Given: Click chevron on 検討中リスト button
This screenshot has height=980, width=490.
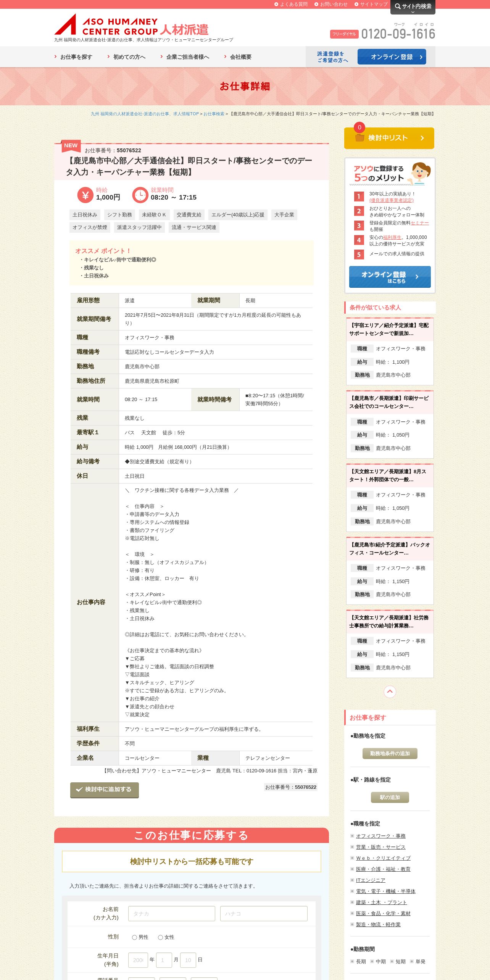Looking at the screenshot, I should (x=422, y=138).
